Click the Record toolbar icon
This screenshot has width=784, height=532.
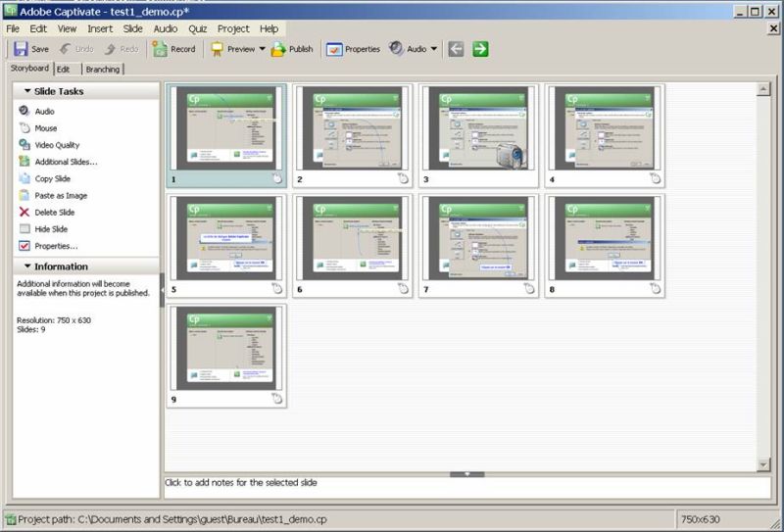(x=160, y=49)
